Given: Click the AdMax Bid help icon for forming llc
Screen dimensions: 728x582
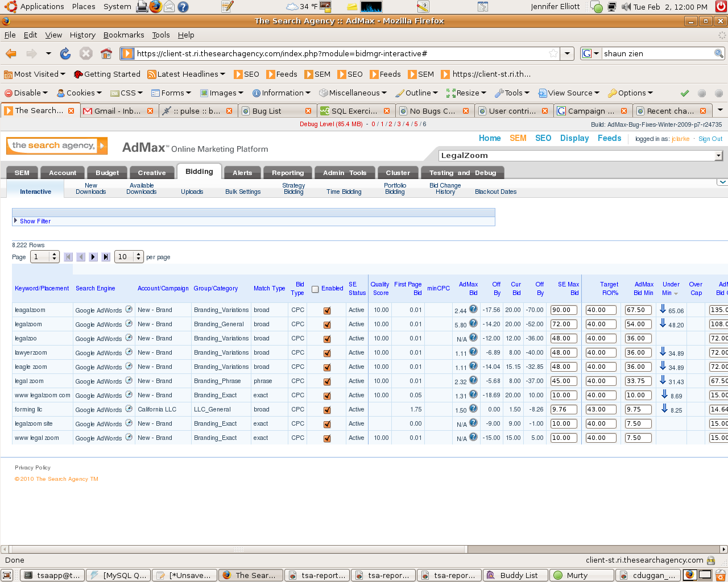Looking at the screenshot, I should pos(473,409).
